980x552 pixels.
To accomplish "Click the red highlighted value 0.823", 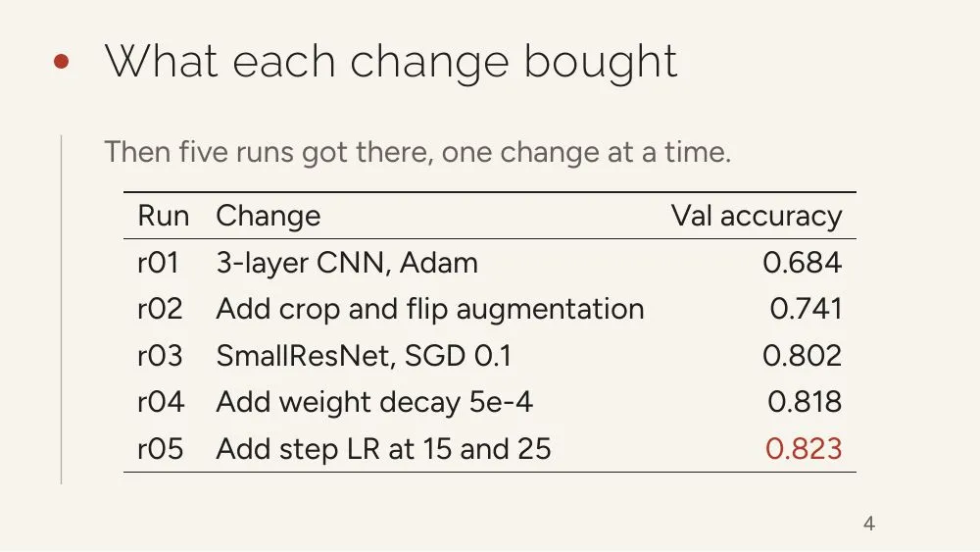I will click(x=804, y=449).
